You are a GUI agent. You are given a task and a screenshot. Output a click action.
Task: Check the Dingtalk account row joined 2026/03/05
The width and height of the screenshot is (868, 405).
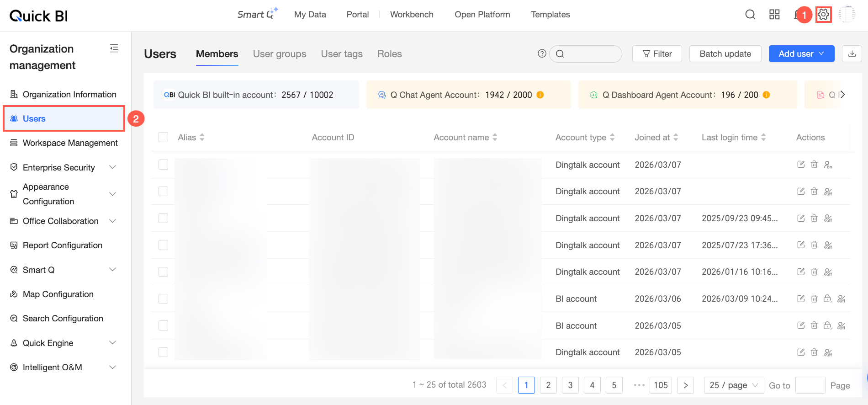163,352
